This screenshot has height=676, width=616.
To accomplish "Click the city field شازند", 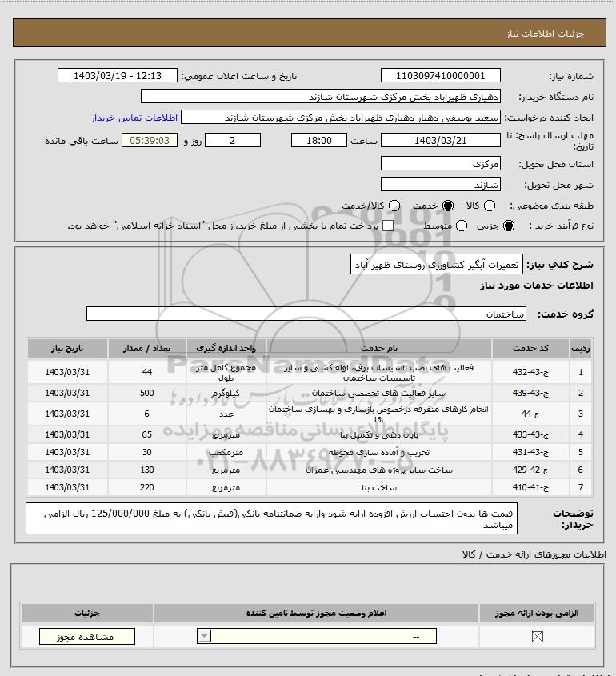I will tap(441, 185).
